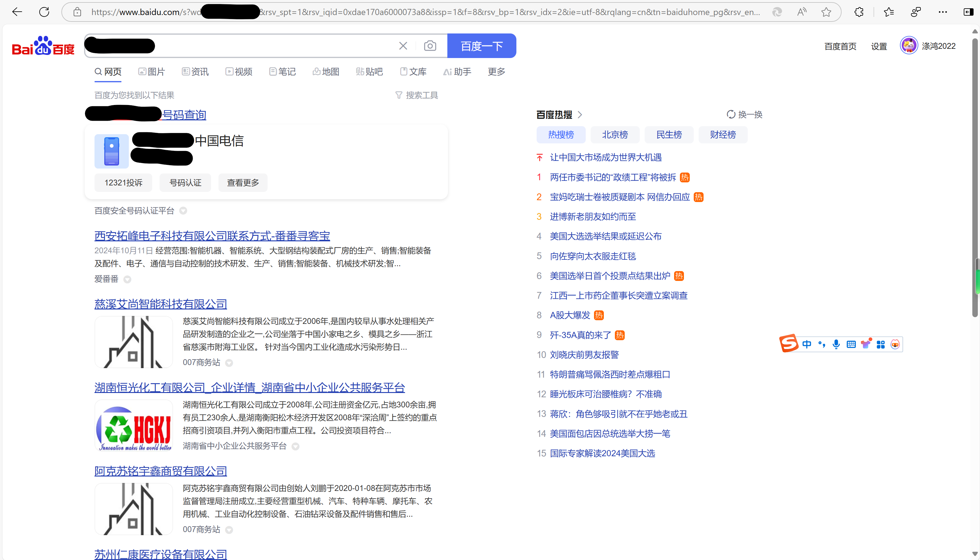Viewport: 980px width, 560px height.
Task: Click the 12321投诉 button
Action: tap(123, 182)
